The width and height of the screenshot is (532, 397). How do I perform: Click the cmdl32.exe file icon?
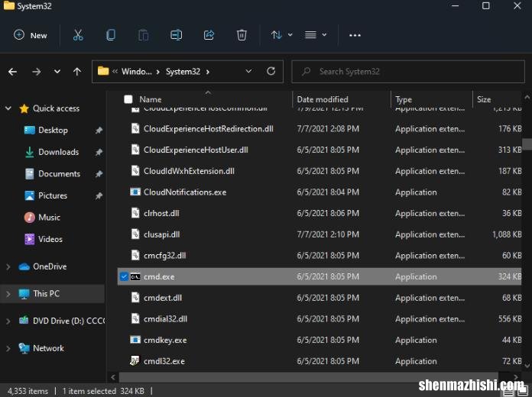pyautogui.click(x=135, y=360)
